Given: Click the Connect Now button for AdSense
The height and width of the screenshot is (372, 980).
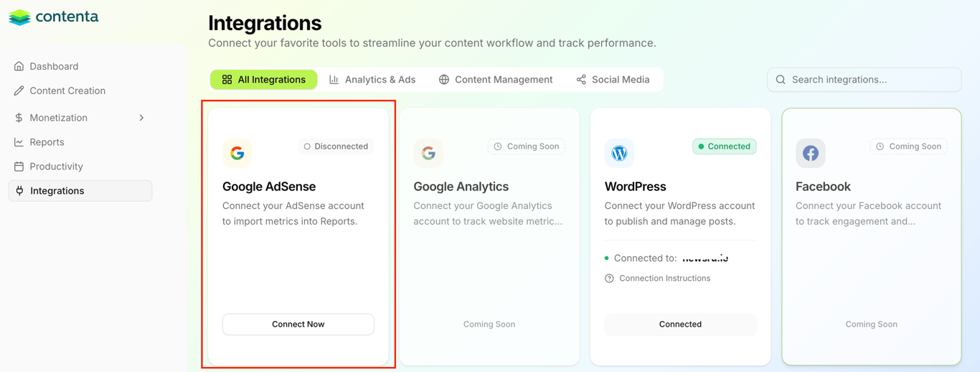Looking at the screenshot, I should coord(298,325).
